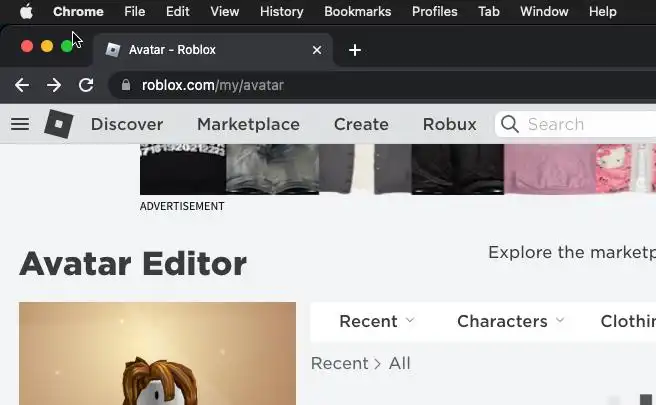Open the Discover page
The width and height of the screenshot is (656, 405).
click(127, 125)
